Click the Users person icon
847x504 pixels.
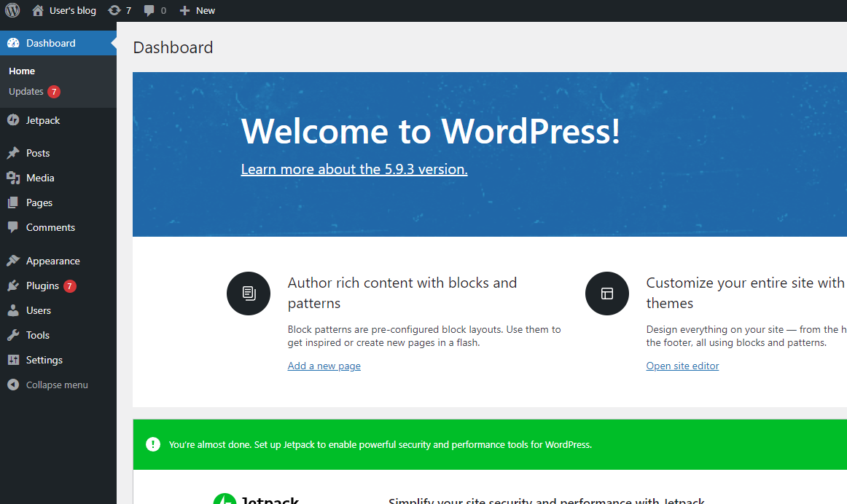coord(14,310)
